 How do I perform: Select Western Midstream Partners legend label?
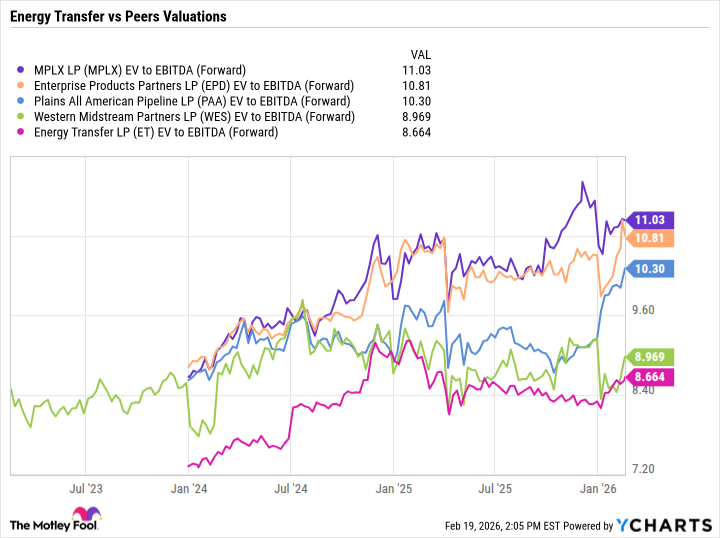coord(194,117)
